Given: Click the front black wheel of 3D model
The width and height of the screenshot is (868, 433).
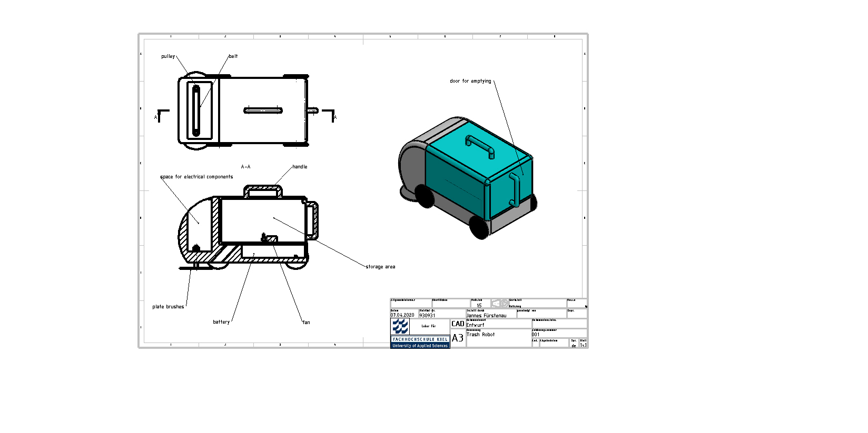Looking at the screenshot, I should [478, 227].
